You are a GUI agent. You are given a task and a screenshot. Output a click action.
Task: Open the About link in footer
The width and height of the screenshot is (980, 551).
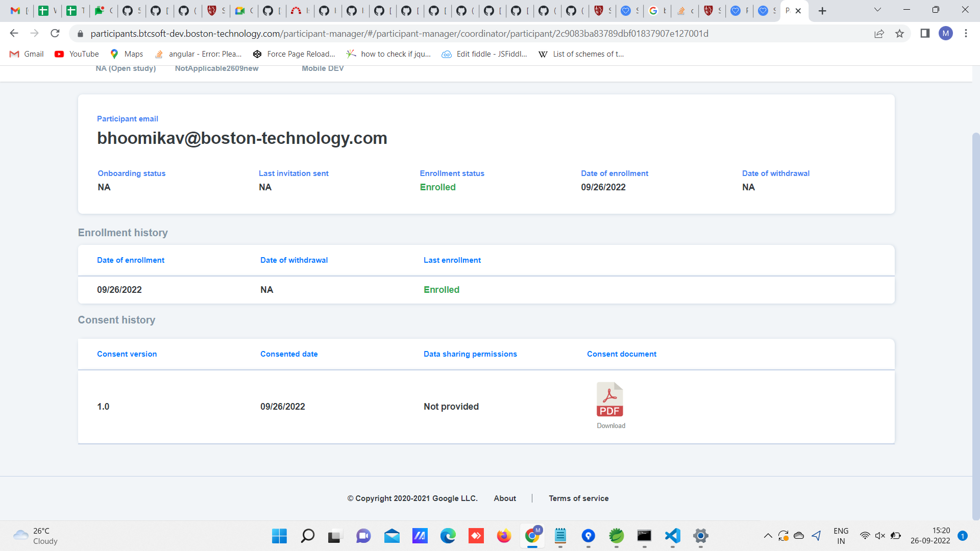click(505, 498)
